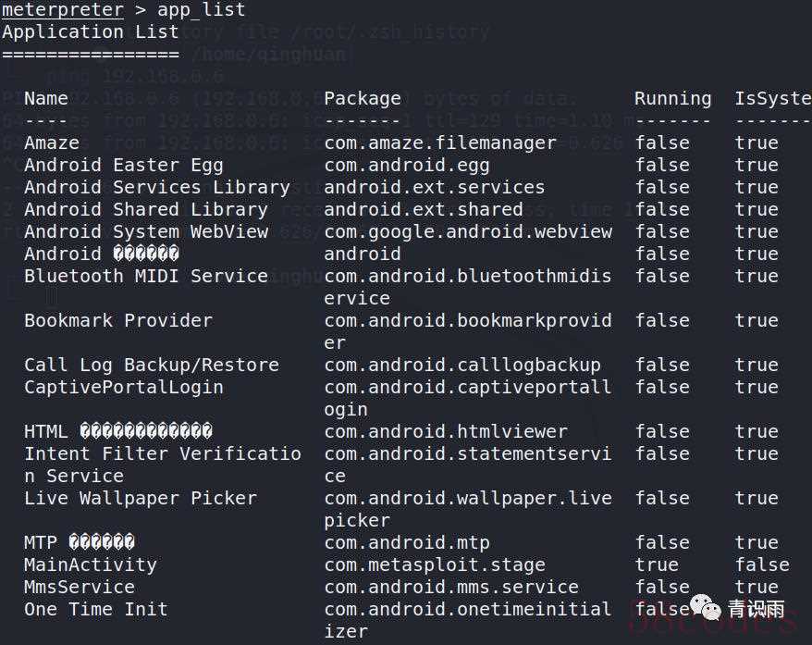812x645 pixels.
Task: Click the Package column header
Action: pyautogui.click(x=363, y=98)
